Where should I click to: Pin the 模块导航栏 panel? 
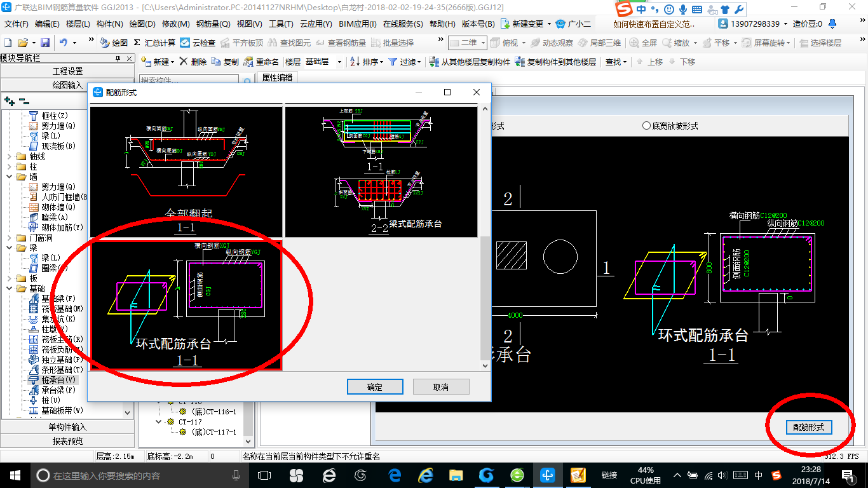pos(118,58)
